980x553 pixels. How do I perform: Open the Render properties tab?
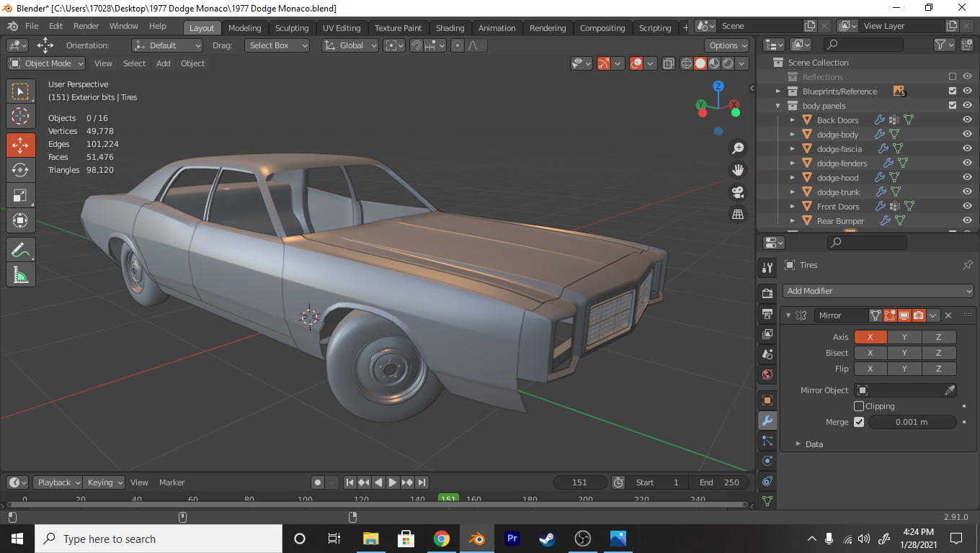(x=767, y=293)
